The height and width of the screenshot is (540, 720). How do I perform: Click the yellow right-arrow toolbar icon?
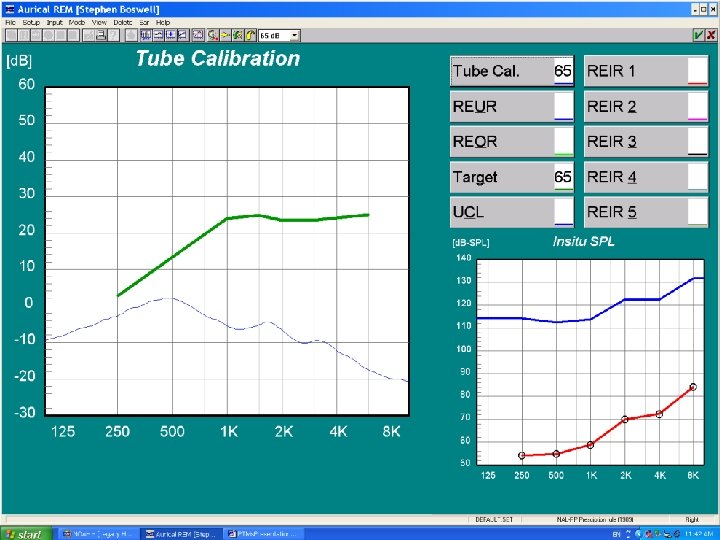[x=225, y=35]
